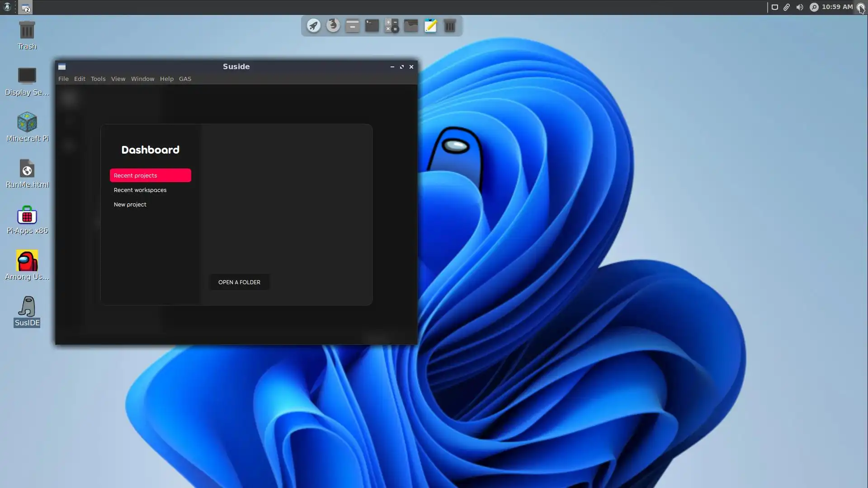This screenshot has height=488, width=868.
Task: Open the calculator icon in the dock
Action: [x=392, y=25]
